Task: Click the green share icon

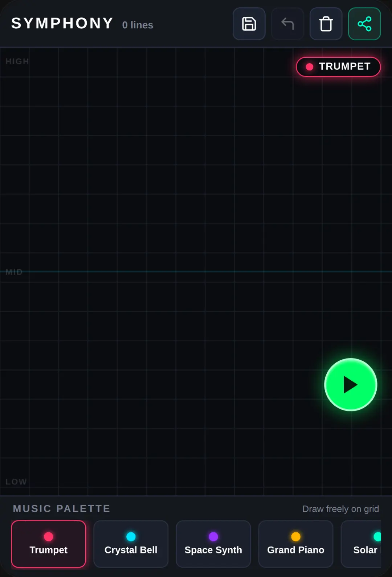Action: [364, 24]
